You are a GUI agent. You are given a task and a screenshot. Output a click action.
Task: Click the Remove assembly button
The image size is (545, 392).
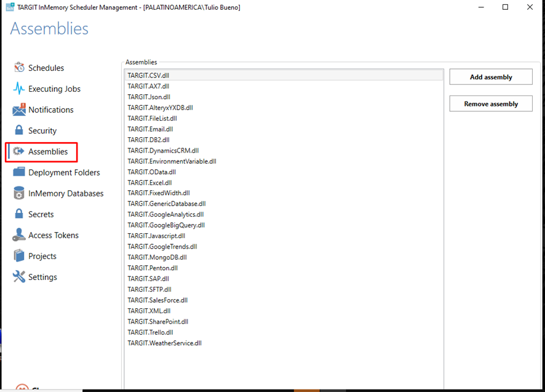[x=491, y=103]
